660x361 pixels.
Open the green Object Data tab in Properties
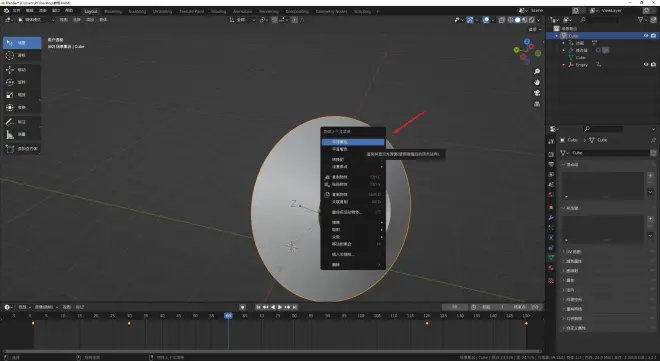tap(551, 257)
